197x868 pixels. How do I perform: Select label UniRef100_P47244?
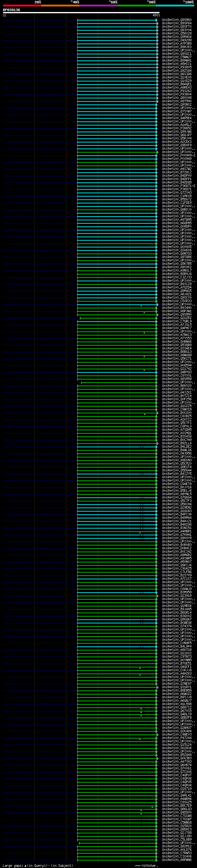tap(176, 737)
